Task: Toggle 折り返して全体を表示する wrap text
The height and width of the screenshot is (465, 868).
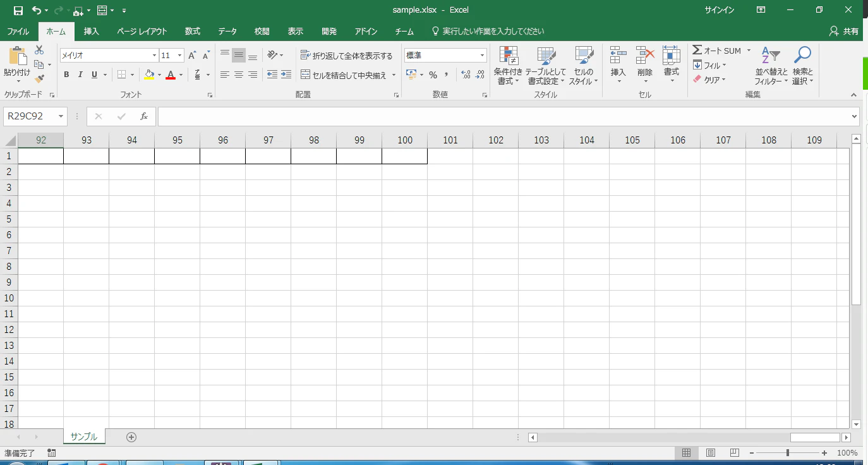Action: 347,56
